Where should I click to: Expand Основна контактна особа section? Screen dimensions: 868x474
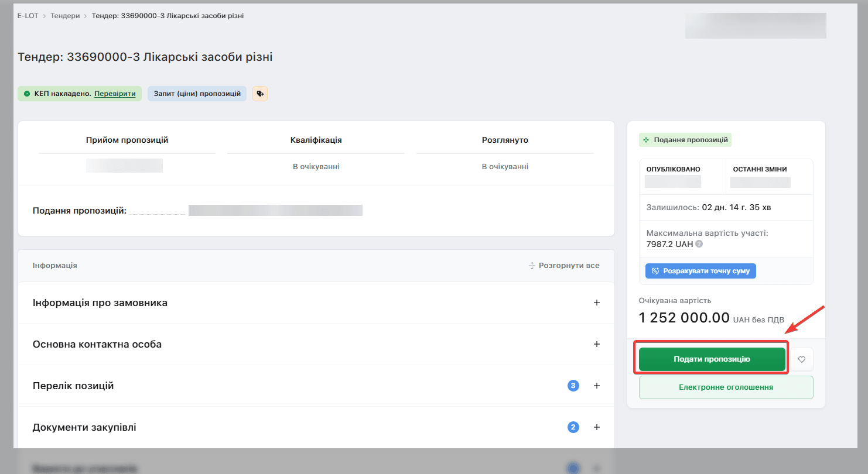tap(316, 344)
